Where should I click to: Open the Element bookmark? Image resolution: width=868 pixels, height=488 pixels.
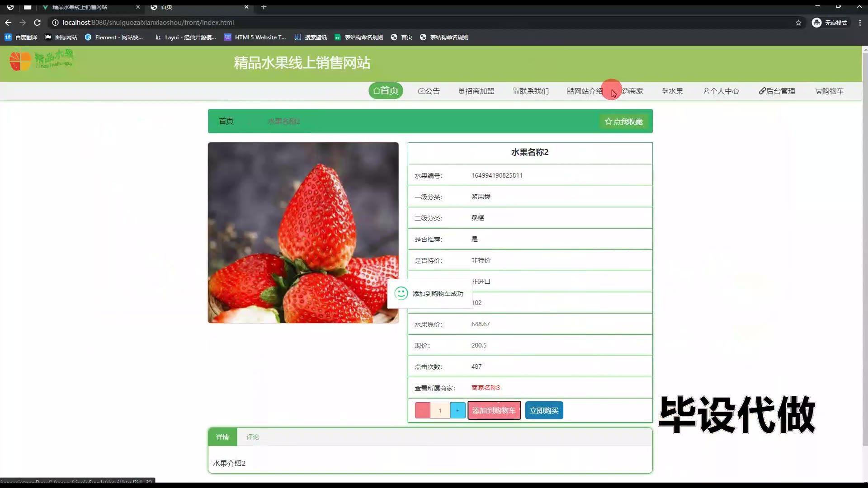tap(114, 38)
